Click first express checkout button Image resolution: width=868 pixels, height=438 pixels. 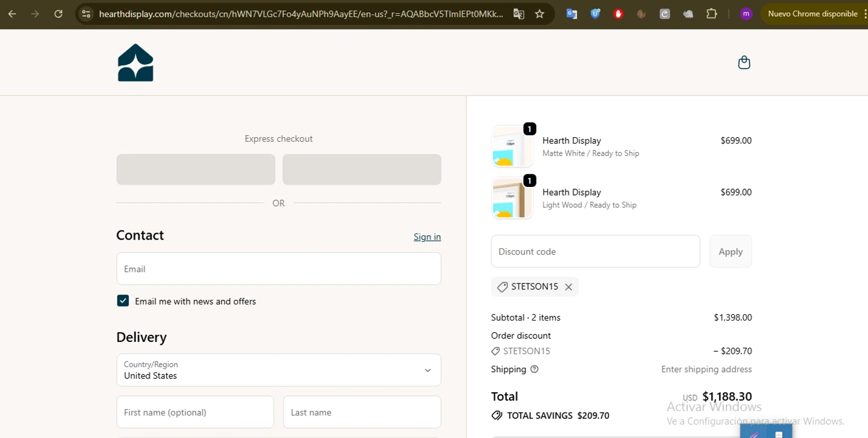pos(196,170)
